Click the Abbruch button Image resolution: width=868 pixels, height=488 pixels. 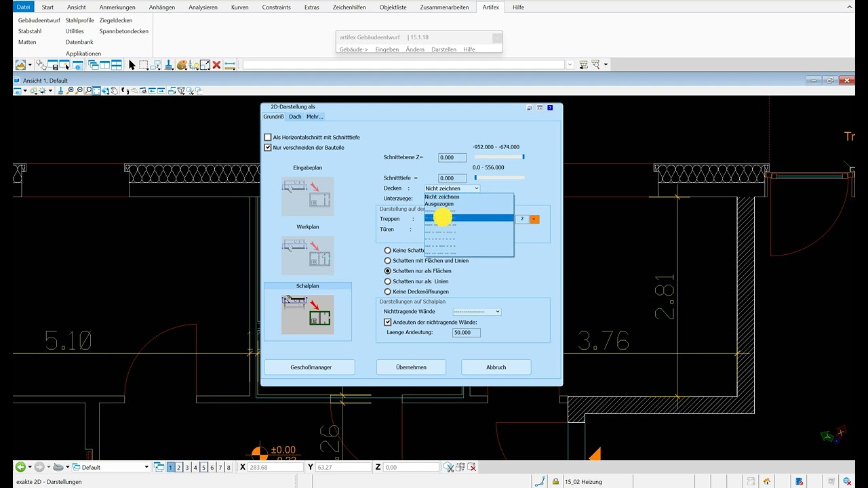[x=496, y=367]
